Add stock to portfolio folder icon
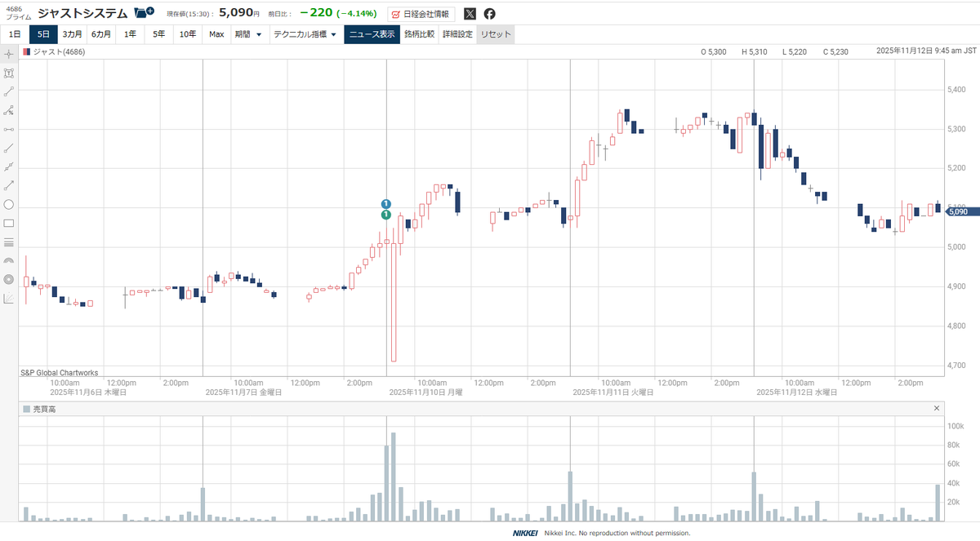The image size is (980, 541). (145, 13)
